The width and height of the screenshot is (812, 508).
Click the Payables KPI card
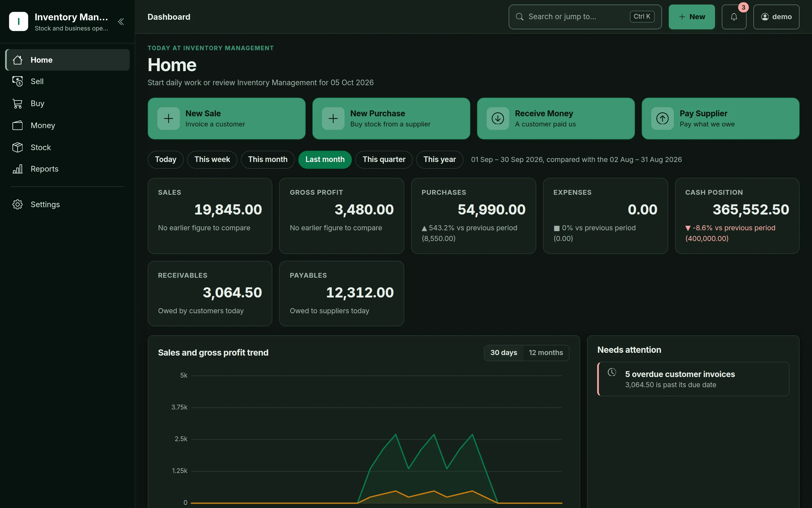342,294
